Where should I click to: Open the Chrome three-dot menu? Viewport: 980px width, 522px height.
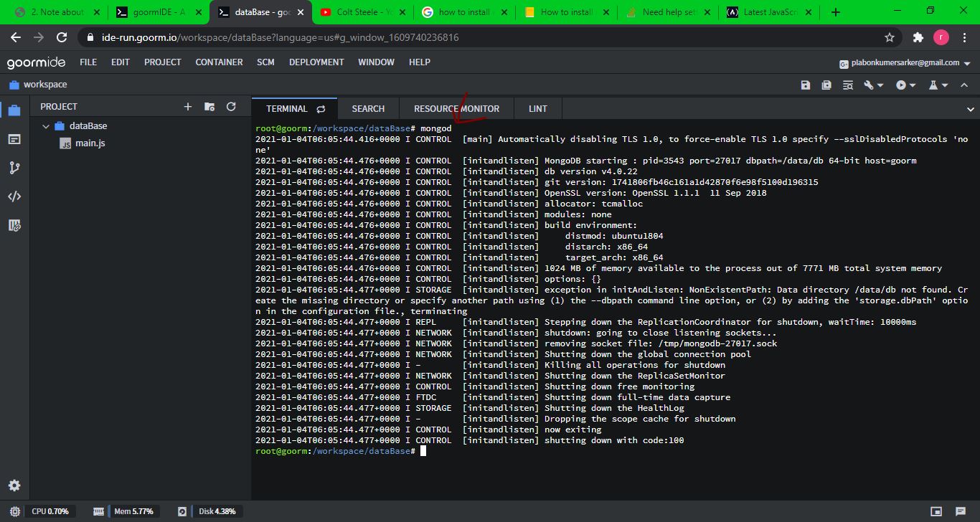coord(965,37)
